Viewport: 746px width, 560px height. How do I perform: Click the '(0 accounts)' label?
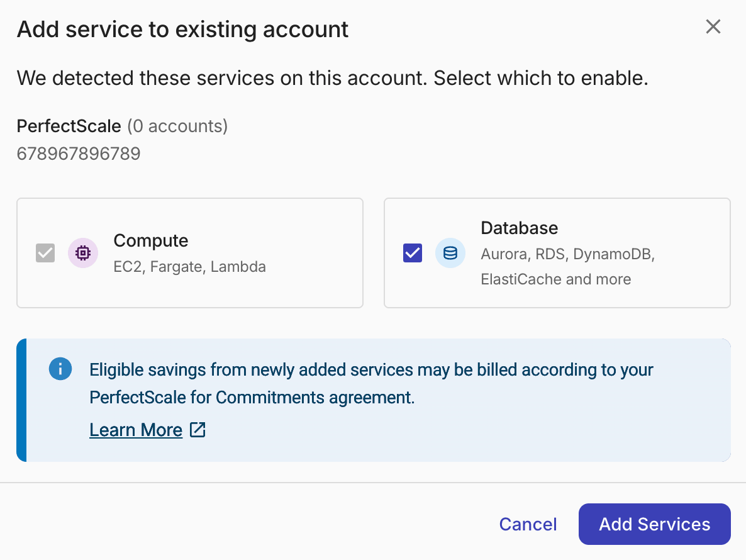click(177, 126)
